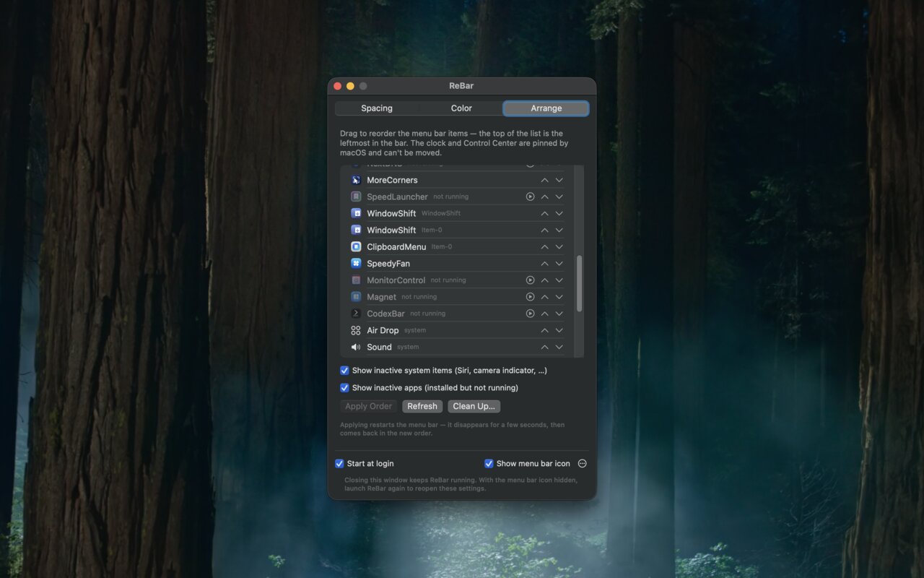Screen dimensions: 924x578
Task: Select the SpeedyFan row name
Action: point(388,264)
